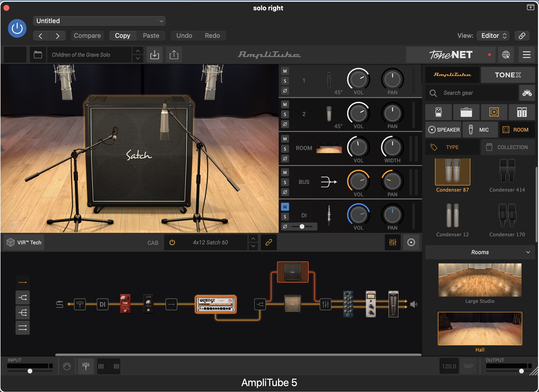
Task: Click the save preset download icon
Action: 155,55
